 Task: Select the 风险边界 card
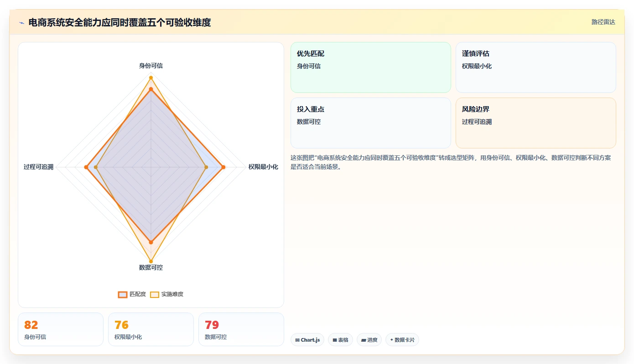tap(536, 123)
